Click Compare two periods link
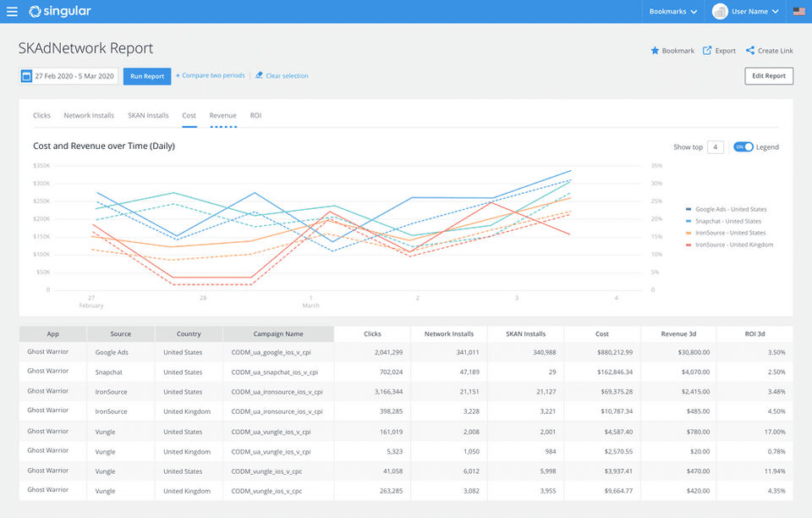Image resolution: width=812 pixels, height=518 pixels. click(x=211, y=75)
